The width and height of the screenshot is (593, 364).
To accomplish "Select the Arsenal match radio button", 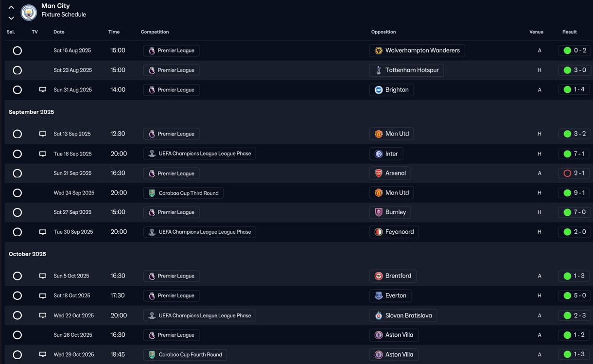I will tap(17, 173).
